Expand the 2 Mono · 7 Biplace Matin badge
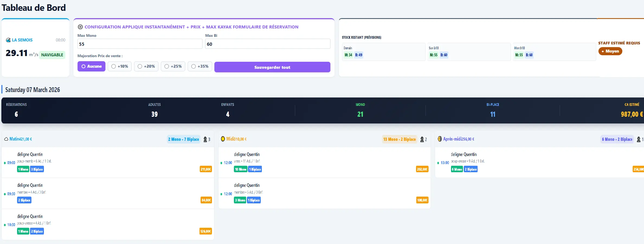 [183, 139]
